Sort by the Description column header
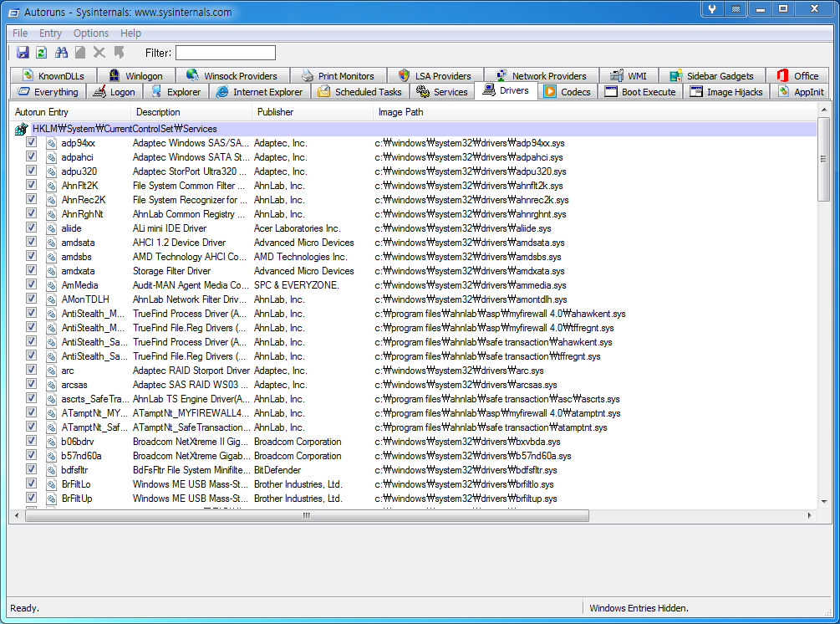The image size is (840, 624). coord(191,112)
